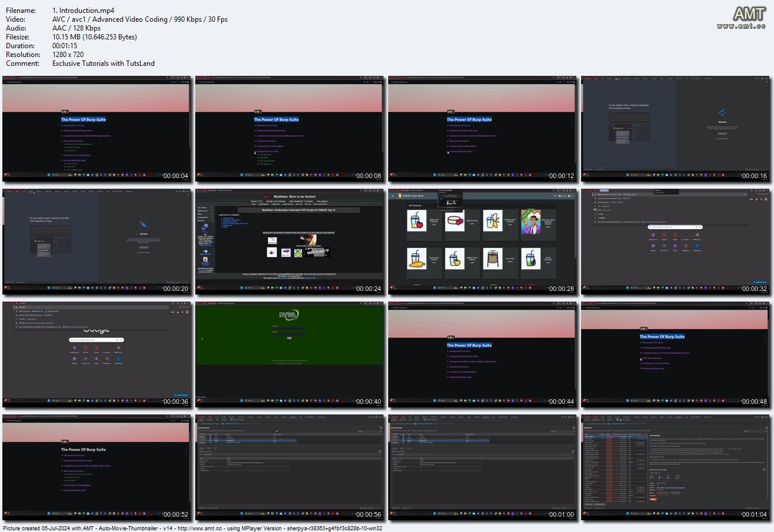Open the thumbnail stamped 00:00:08
774x532 pixels.
coord(289,128)
